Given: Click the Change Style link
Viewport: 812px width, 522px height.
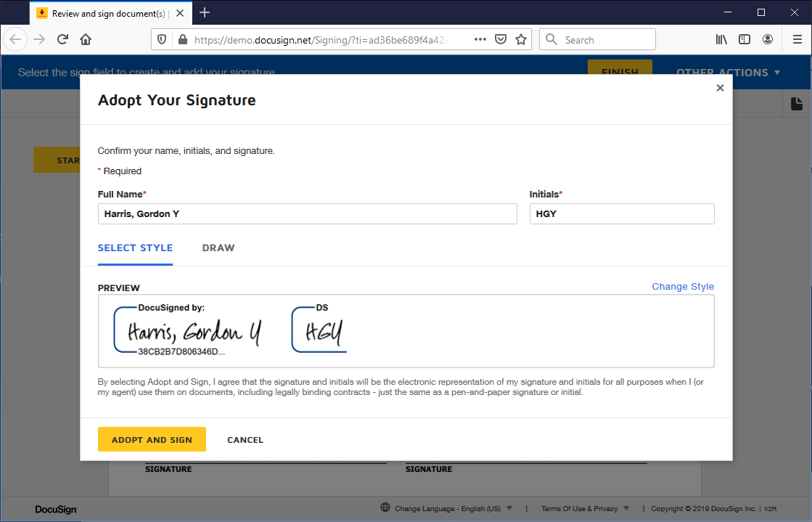Looking at the screenshot, I should 683,287.
